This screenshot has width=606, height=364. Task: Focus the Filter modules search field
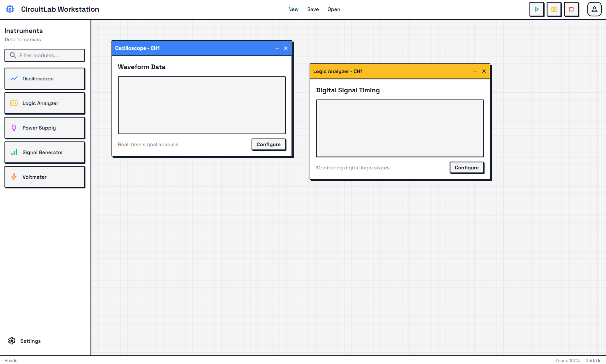point(48,55)
